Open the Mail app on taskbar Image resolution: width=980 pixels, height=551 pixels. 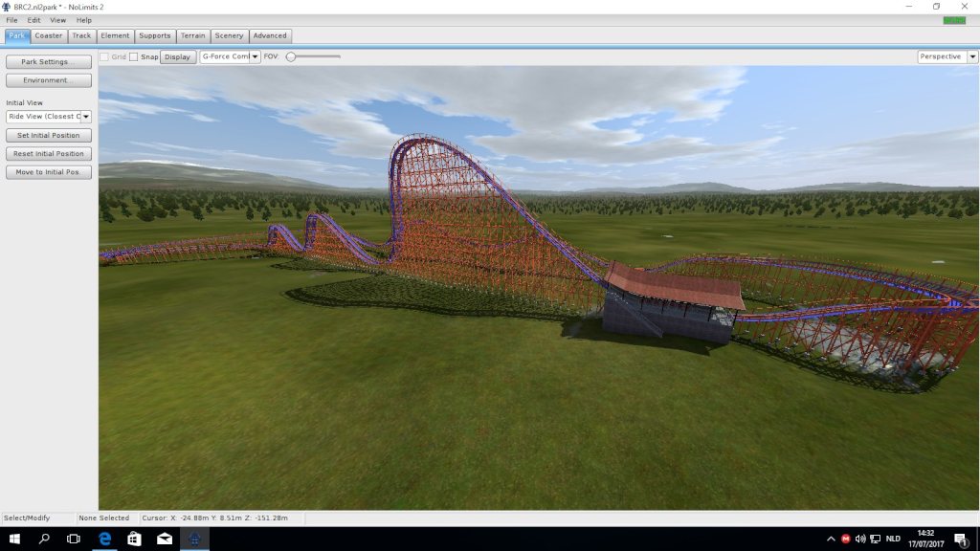tap(165, 539)
